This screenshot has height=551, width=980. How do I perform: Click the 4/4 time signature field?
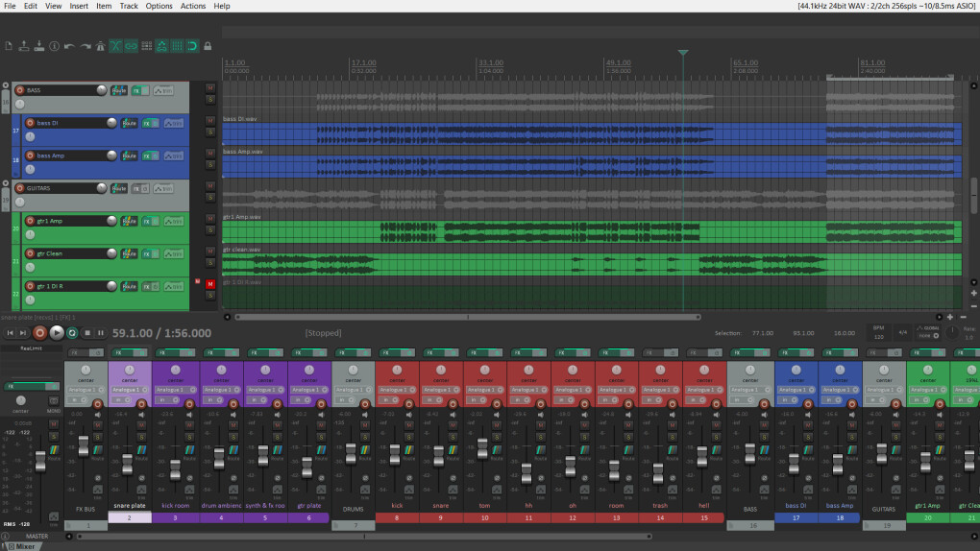click(x=902, y=332)
